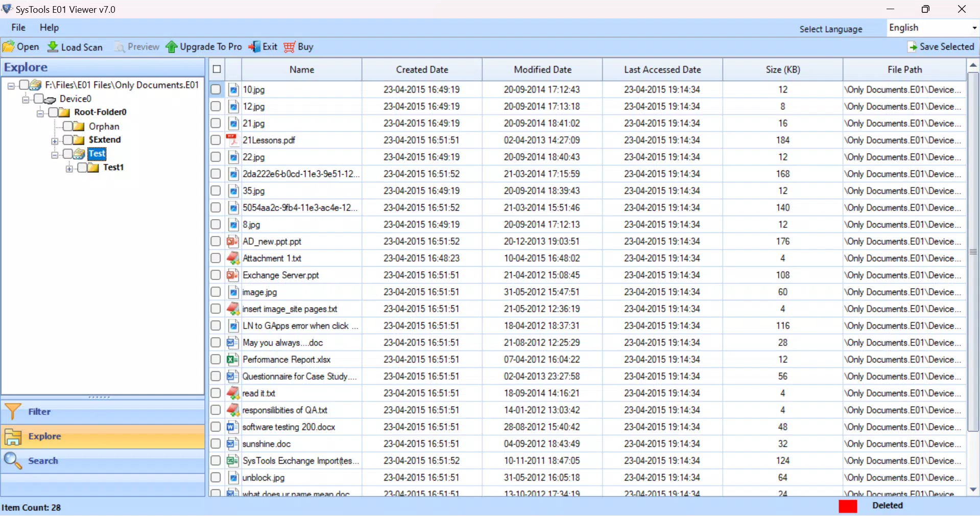
Task: Open the File menu
Action: pyautogui.click(x=18, y=28)
